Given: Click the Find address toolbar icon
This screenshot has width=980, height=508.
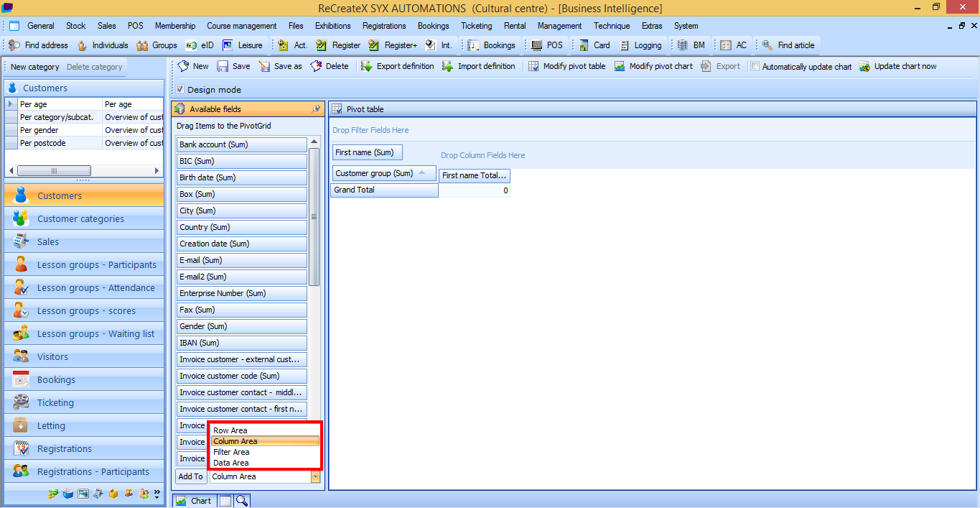Looking at the screenshot, I should 14,45.
